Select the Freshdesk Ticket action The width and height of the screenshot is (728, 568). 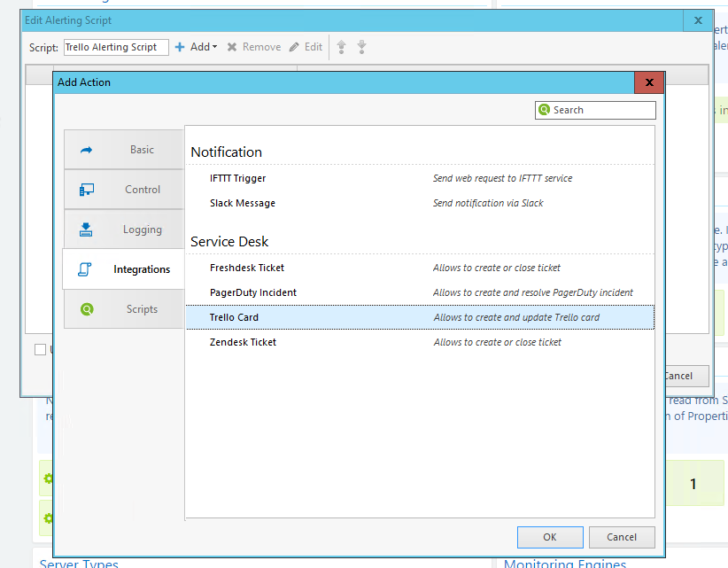point(420,268)
